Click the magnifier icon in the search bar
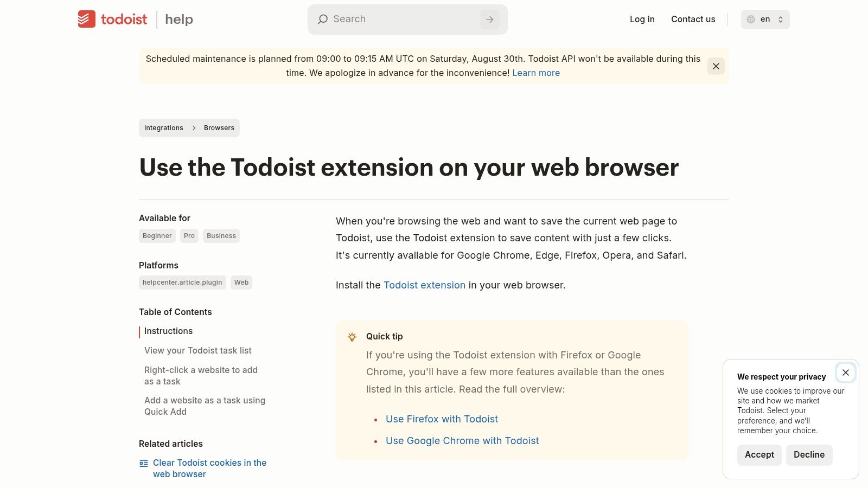The height and width of the screenshot is (488, 868). pyautogui.click(x=323, y=19)
